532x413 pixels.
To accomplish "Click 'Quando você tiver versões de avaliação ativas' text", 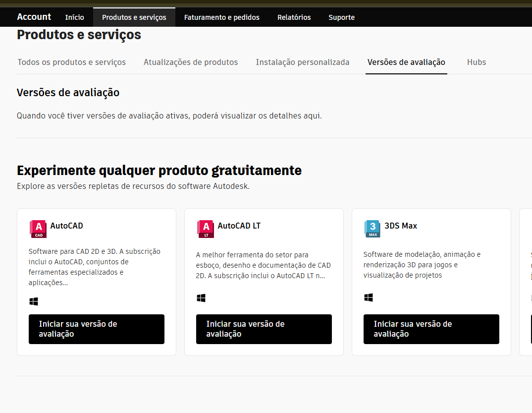I will (x=169, y=116).
